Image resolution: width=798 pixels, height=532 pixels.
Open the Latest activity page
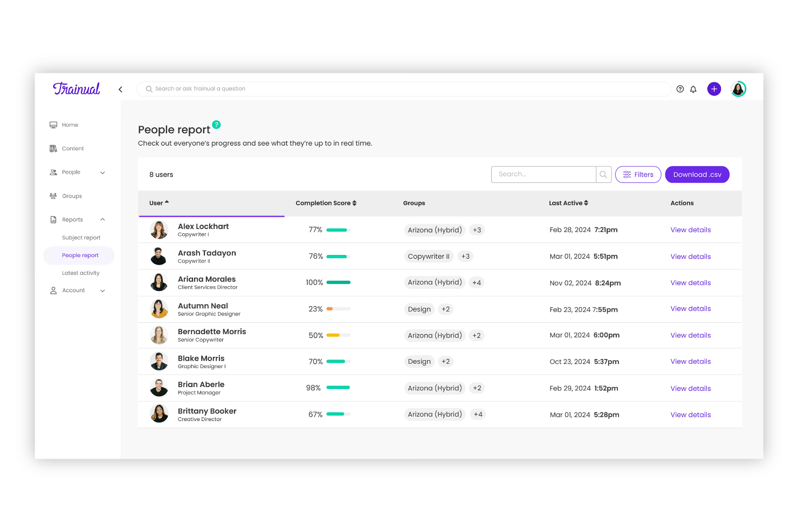80,273
